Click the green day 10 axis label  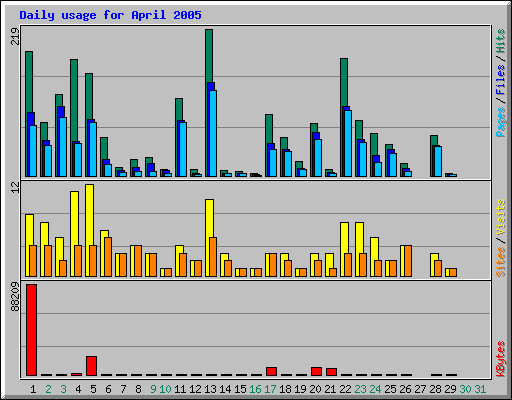point(165,389)
